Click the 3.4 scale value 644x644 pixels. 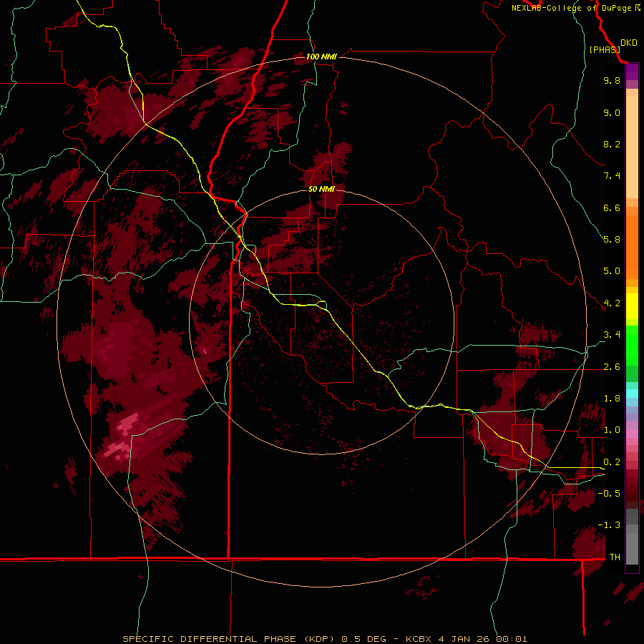tap(612, 335)
